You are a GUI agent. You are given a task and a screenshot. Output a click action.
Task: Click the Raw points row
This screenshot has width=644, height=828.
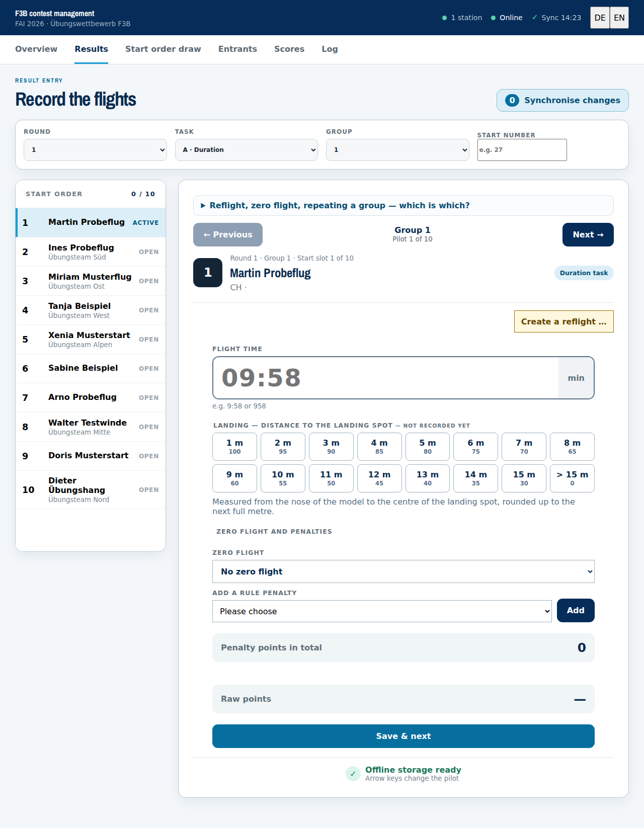404,699
